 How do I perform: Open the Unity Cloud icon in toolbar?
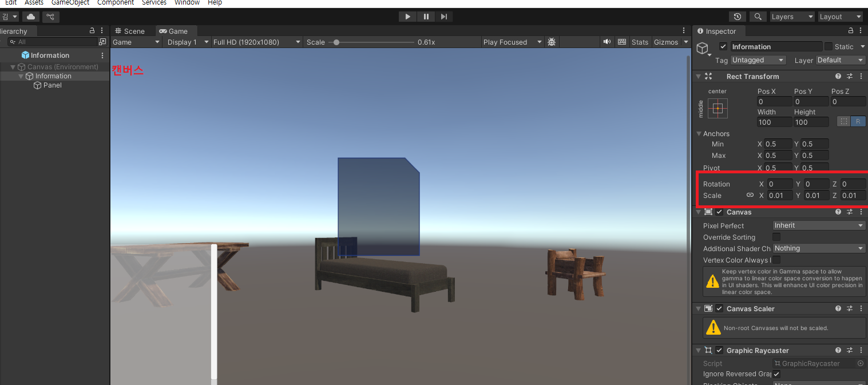pos(30,17)
